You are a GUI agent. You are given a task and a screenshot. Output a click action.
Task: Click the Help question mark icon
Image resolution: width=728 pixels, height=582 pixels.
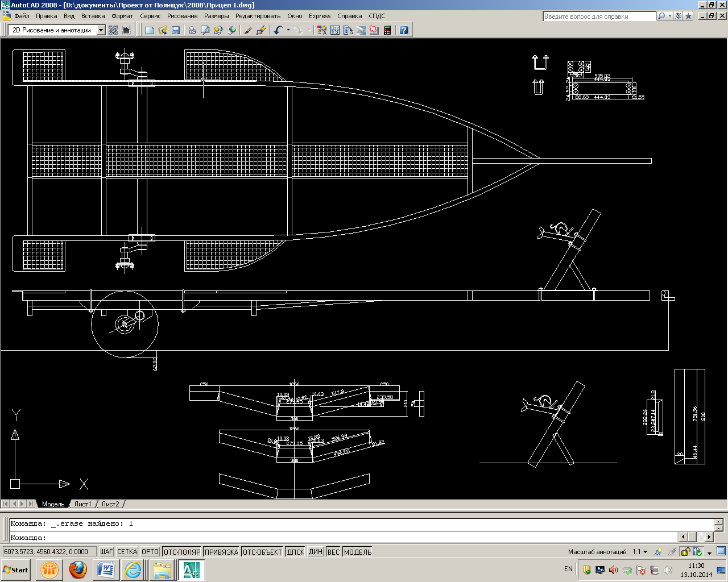click(x=404, y=30)
